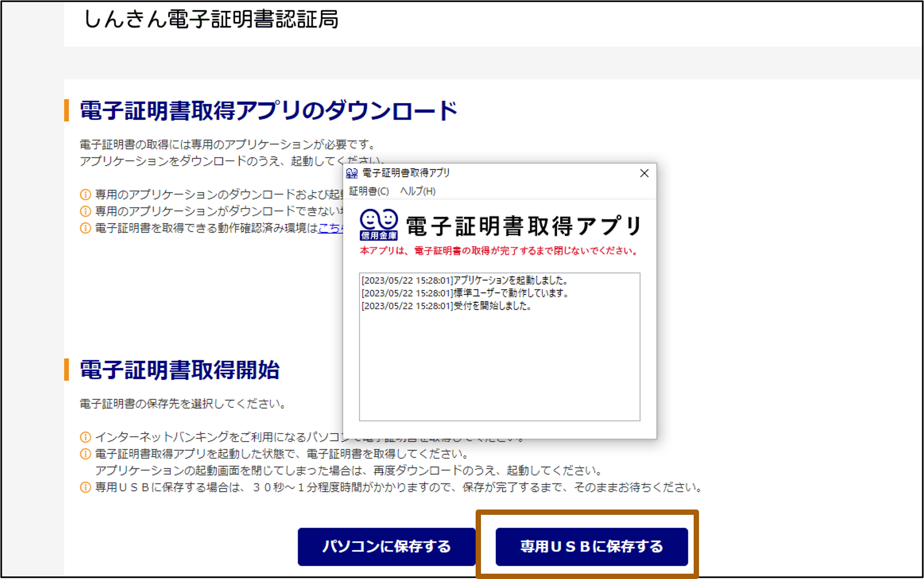
Task: Click the 信用金庫 smiley faces logo
Action: point(379,225)
